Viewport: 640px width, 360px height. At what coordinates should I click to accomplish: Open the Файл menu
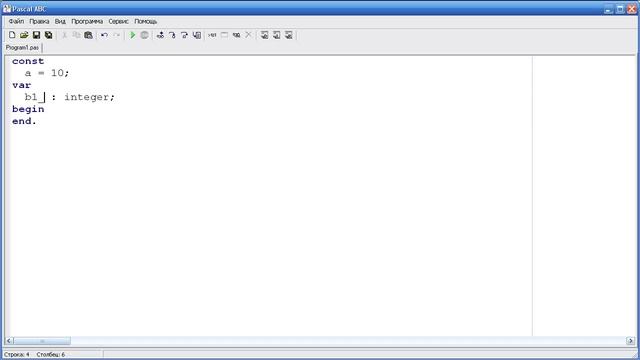click(x=16, y=21)
